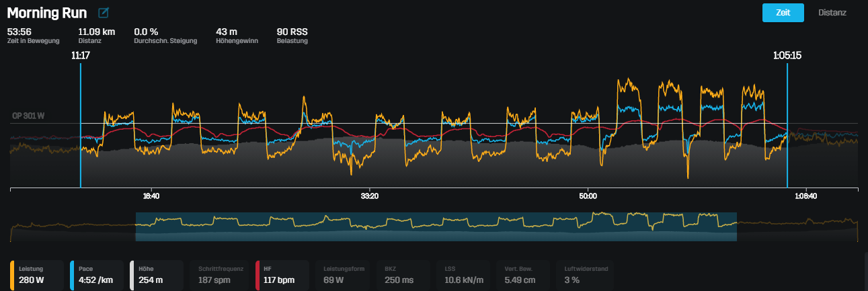The height and width of the screenshot is (291, 868).
Task: Enable the LSS stiffness metric
Action: click(465, 275)
